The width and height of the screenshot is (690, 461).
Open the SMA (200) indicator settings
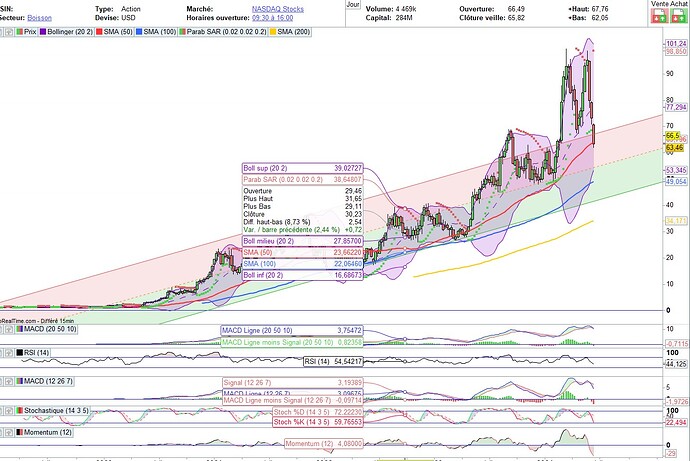pyautogui.click(x=290, y=32)
